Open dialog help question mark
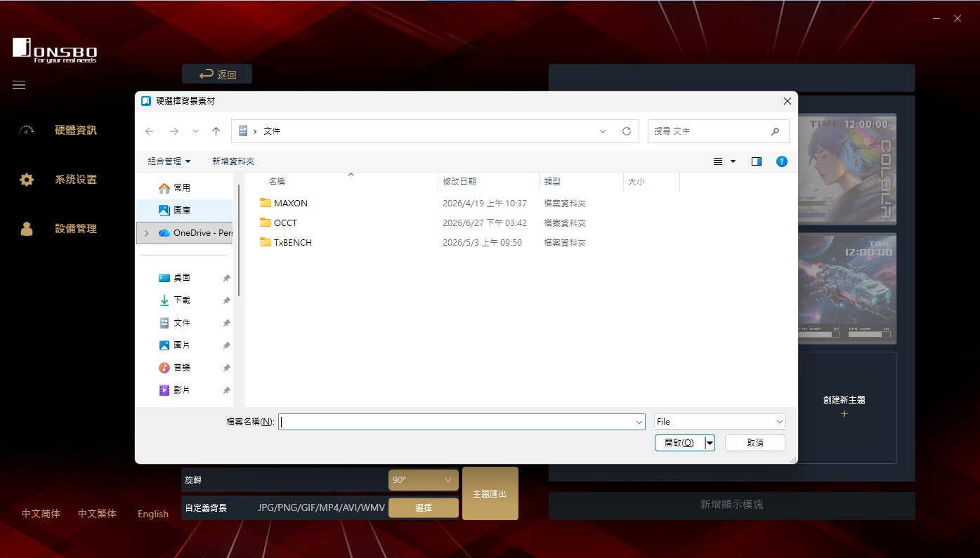 [x=782, y=161]
